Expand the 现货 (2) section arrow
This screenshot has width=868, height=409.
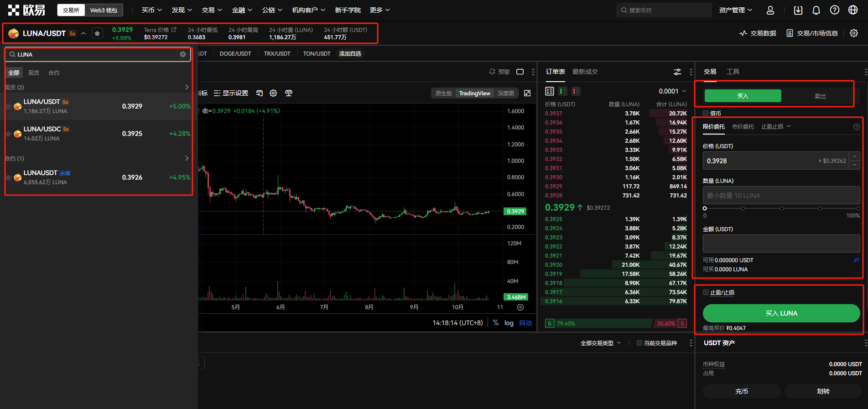[x=187, y=87]
